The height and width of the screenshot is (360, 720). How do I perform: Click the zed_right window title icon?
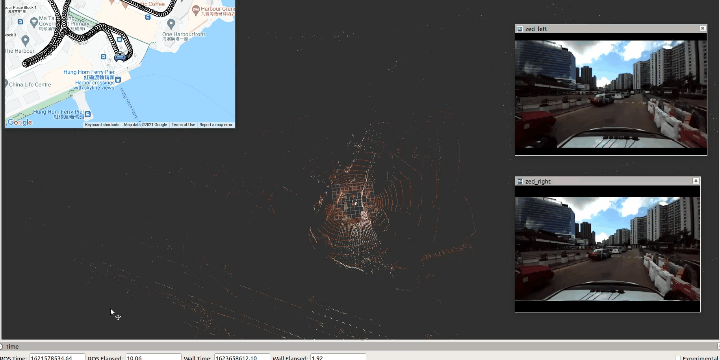tap(520, 181)
